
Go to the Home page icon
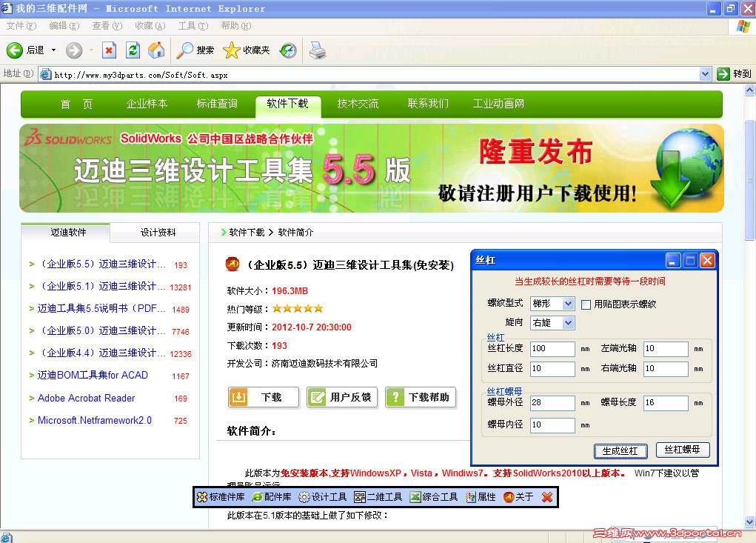click(156, 50)
